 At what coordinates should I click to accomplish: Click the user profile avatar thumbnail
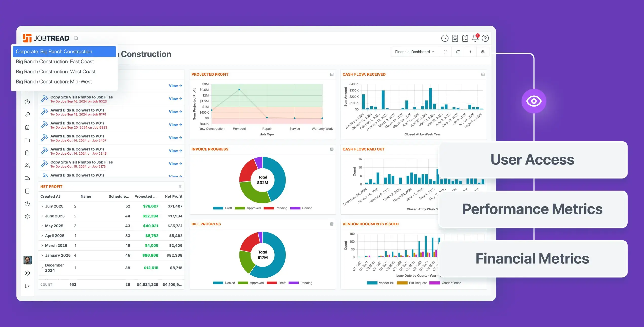27,260
